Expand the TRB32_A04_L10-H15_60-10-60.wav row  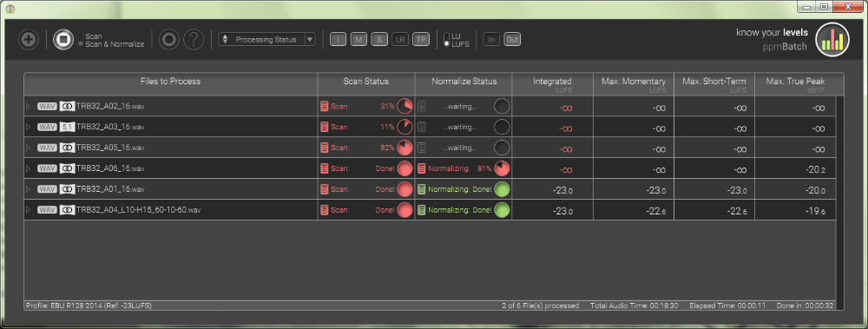[x=29, y=210]
